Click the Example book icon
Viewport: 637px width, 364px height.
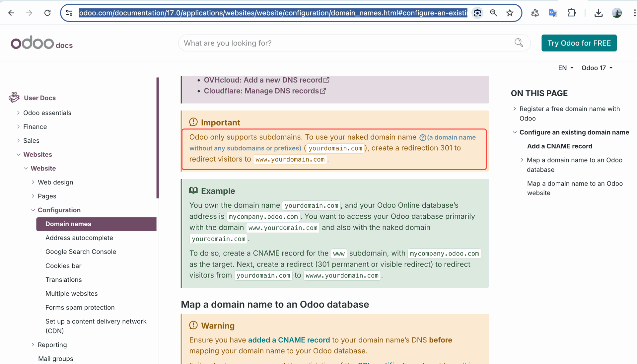click(193, 190)
